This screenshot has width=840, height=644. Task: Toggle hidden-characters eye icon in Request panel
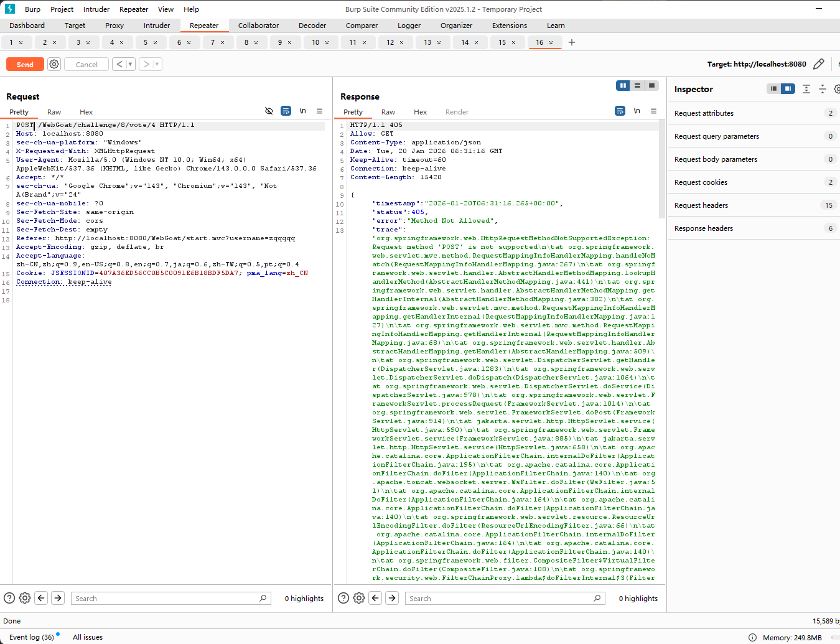point(269,111)
